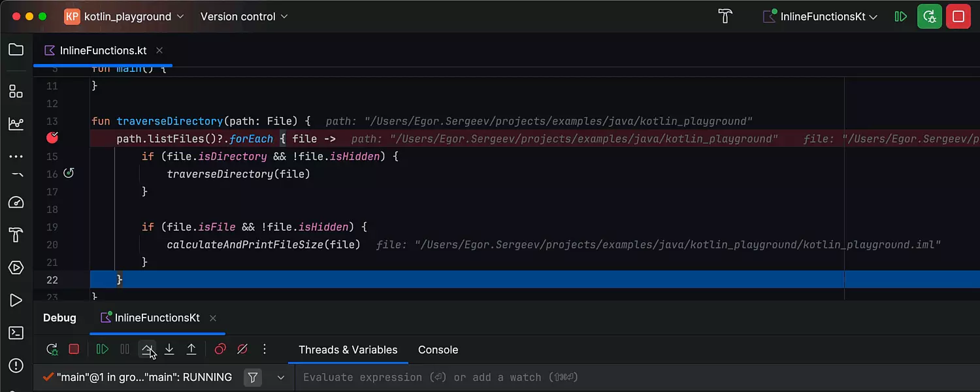Open InlineFunctionsKt run configuration dropdown

click(x=821, y=17)
